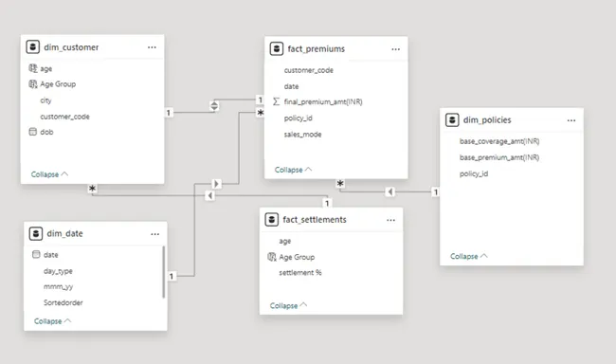Open dim_date table more options ellipsis
616x364 pixels.
154,234
